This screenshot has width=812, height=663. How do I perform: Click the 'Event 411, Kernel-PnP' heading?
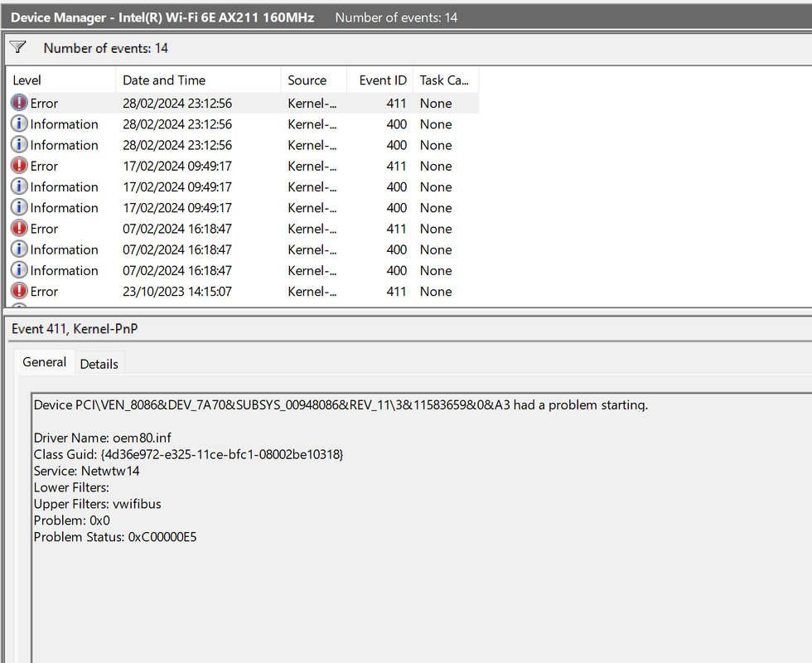pos(75,329)
